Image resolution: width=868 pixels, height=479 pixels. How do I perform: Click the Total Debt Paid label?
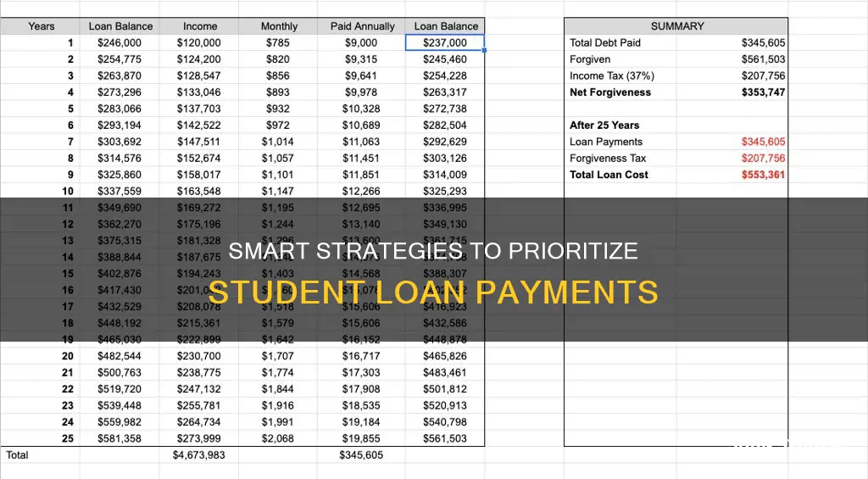(605, 42)
